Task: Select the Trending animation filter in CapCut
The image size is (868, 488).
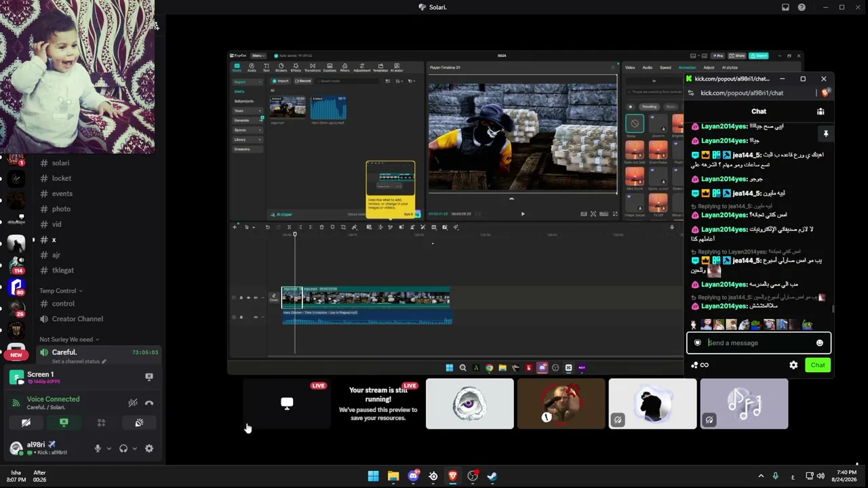Action: pyautogui.click(x=649, y=106)
